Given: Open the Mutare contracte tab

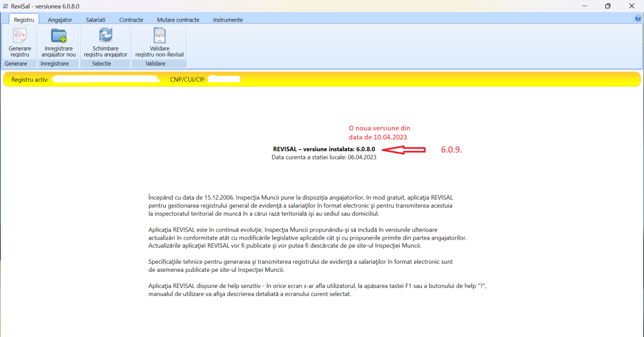Looking at the screenshot, I should pos(178,20).
